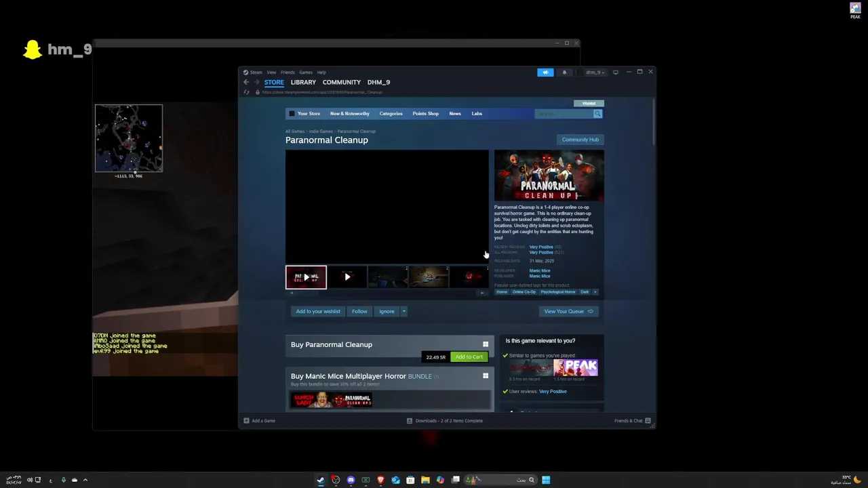Select the STORE tab
The image size is (868, 488).
point(274,82)
